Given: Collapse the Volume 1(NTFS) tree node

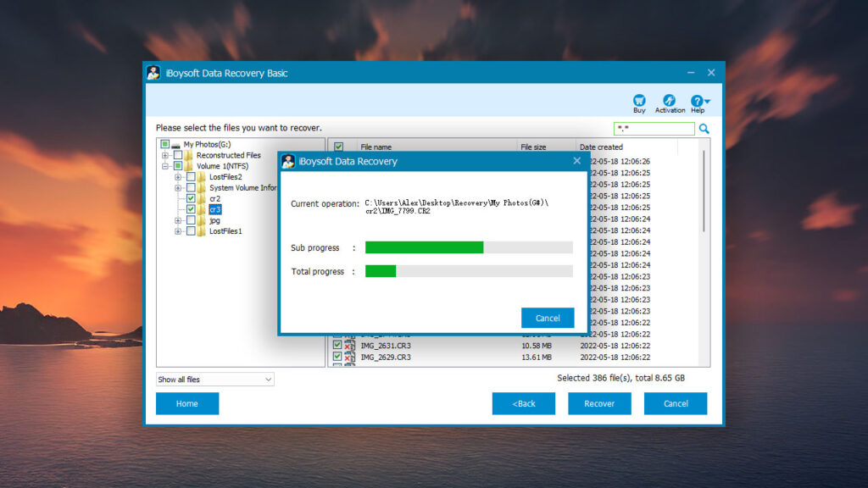Looking at the screenshot, I should coord(164,166).
